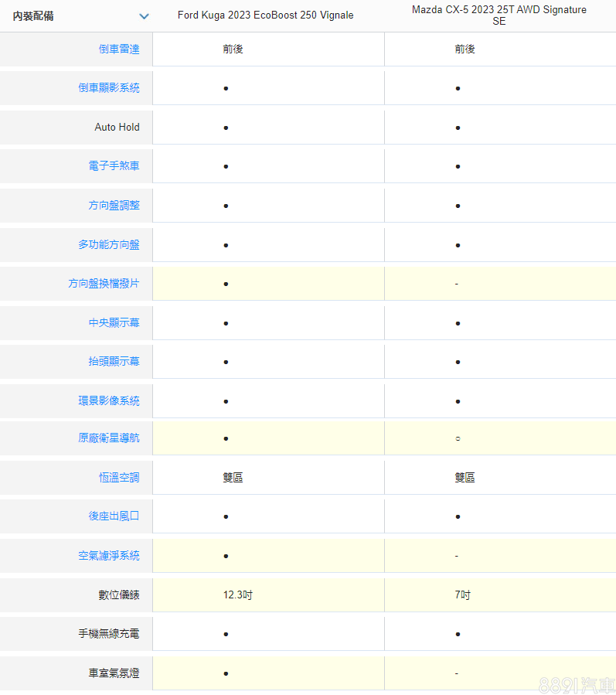Click the 原廠衛星導航 link
Image resolution: width=616 pixels, height=695 pixels.
(109, 438)
